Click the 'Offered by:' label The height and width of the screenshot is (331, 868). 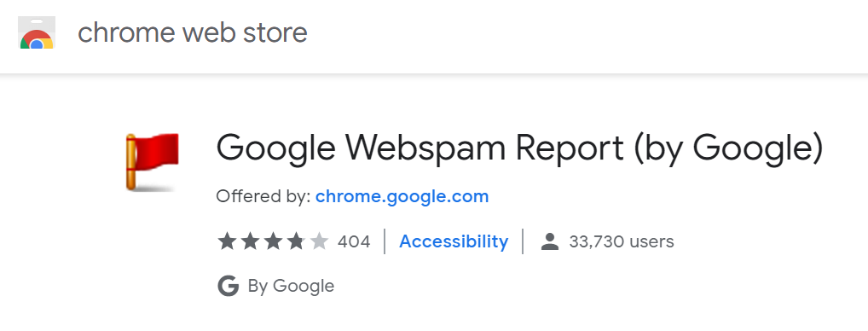point(263,196)
